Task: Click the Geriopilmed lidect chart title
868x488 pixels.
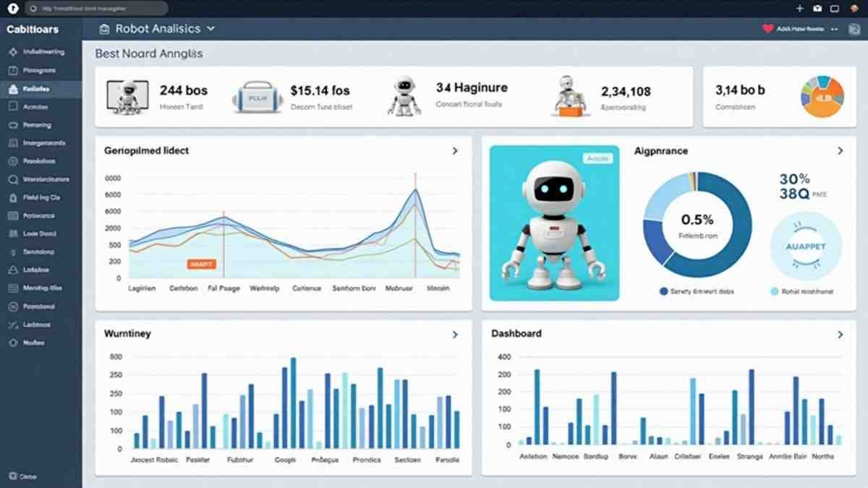Action: [147, 150]
